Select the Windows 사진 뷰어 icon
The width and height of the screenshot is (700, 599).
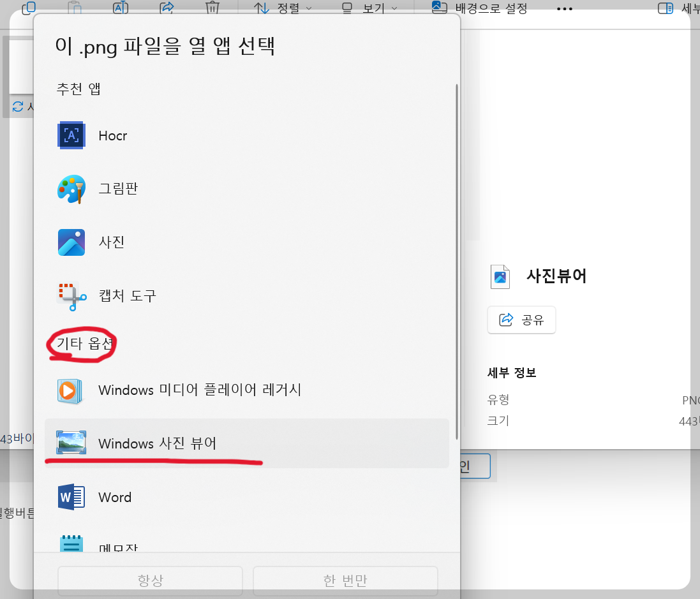pyautogui.click(x=71, y=442)
